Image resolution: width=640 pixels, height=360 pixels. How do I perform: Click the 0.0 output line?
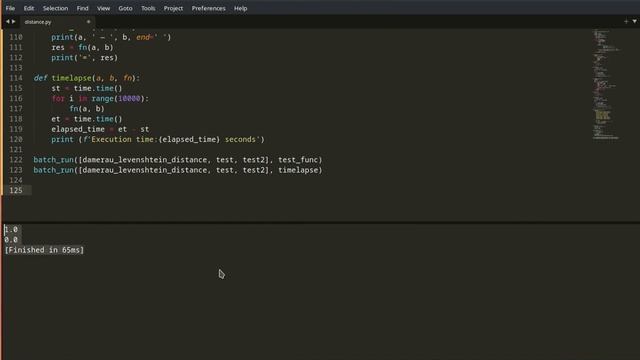pos(11,240)
